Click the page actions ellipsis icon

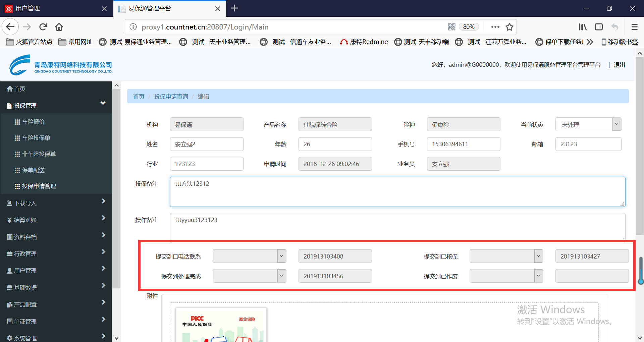495,27
